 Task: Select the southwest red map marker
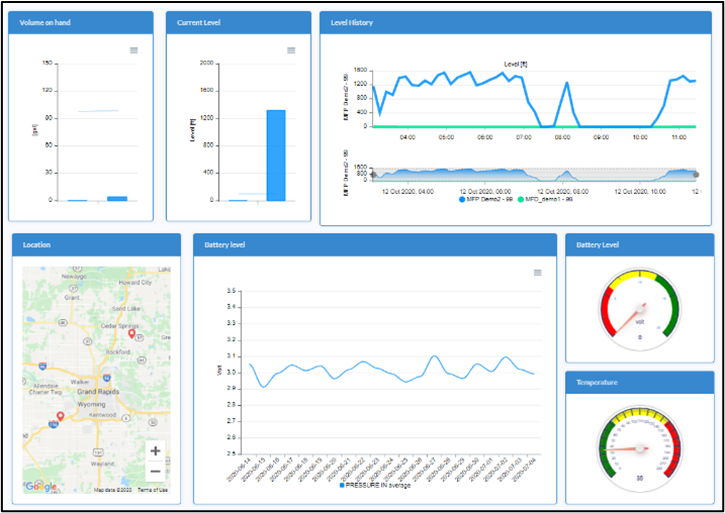60,416
